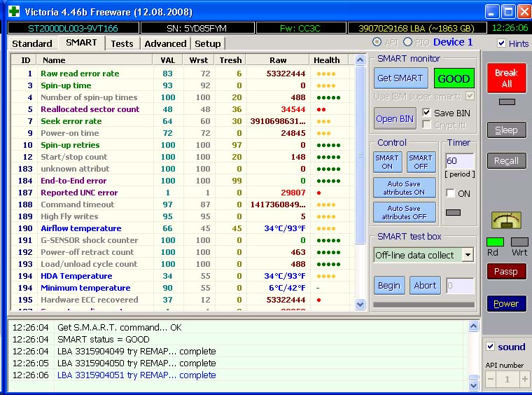Click the Break All red button

506,78
